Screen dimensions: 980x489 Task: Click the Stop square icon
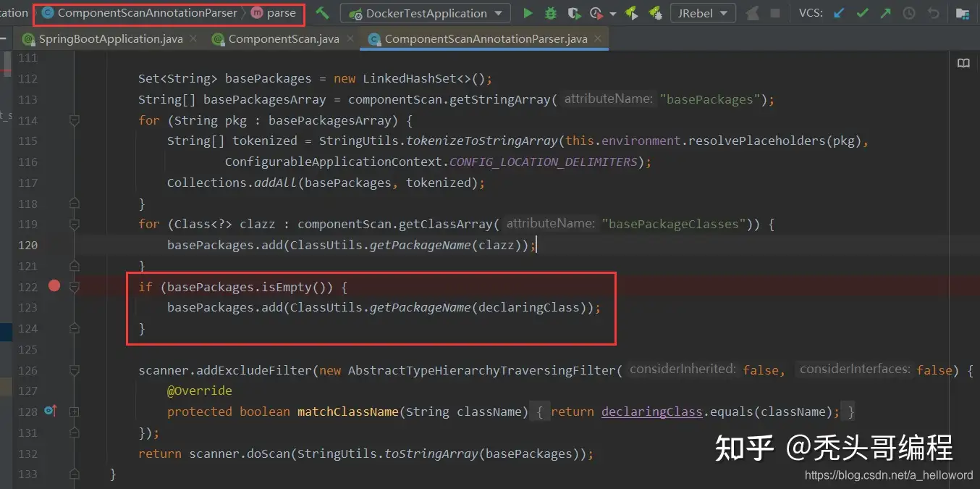point(775,13)
